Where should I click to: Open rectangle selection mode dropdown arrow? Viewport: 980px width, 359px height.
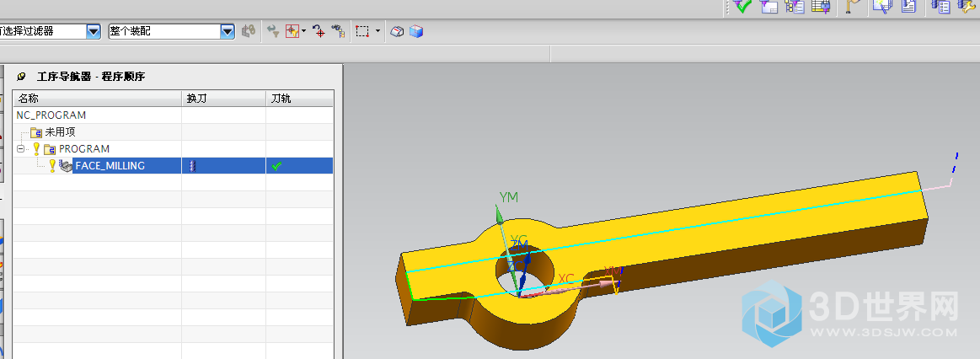pos(378,31)
